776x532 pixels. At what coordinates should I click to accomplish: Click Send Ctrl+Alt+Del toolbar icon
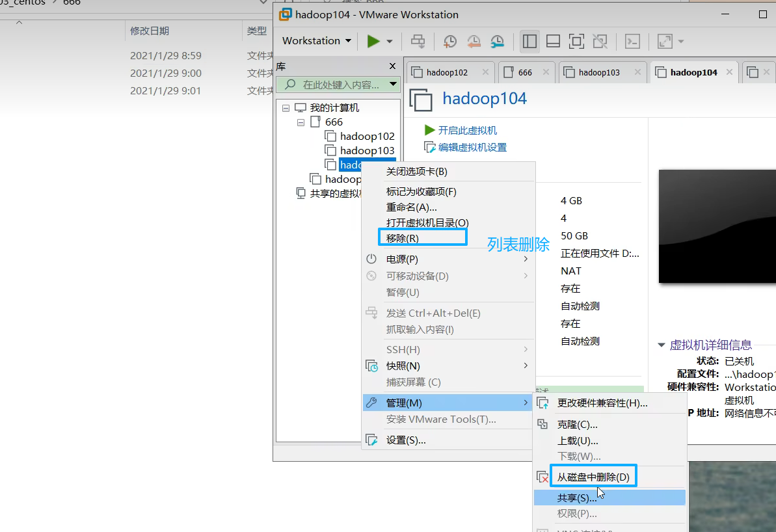click(x=418, y=41)
